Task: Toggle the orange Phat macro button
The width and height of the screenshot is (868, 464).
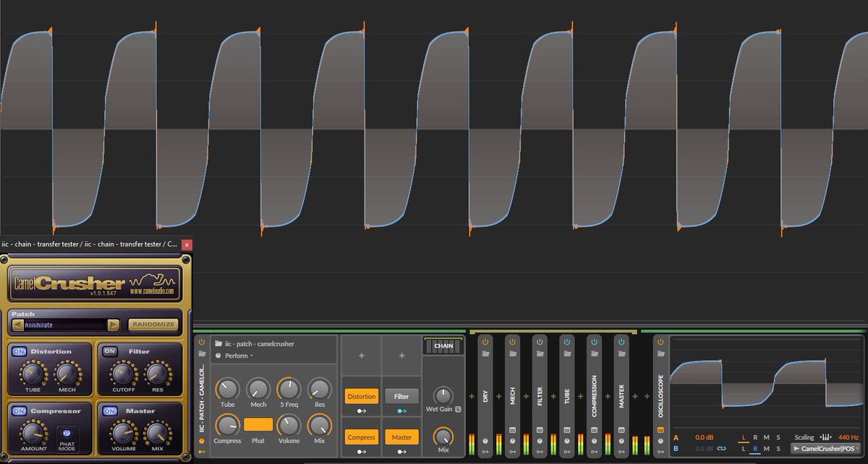Action: click(x=258, y=424)
